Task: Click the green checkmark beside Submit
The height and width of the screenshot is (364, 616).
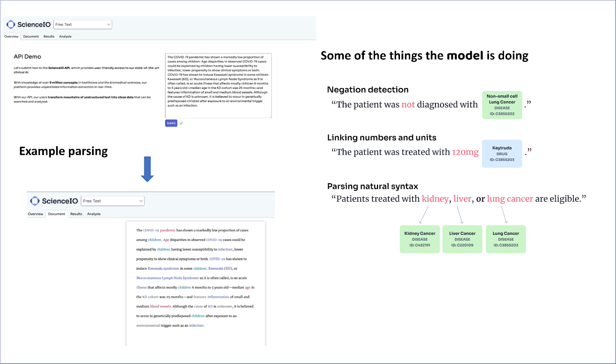Action: click(x=181, y=123)
